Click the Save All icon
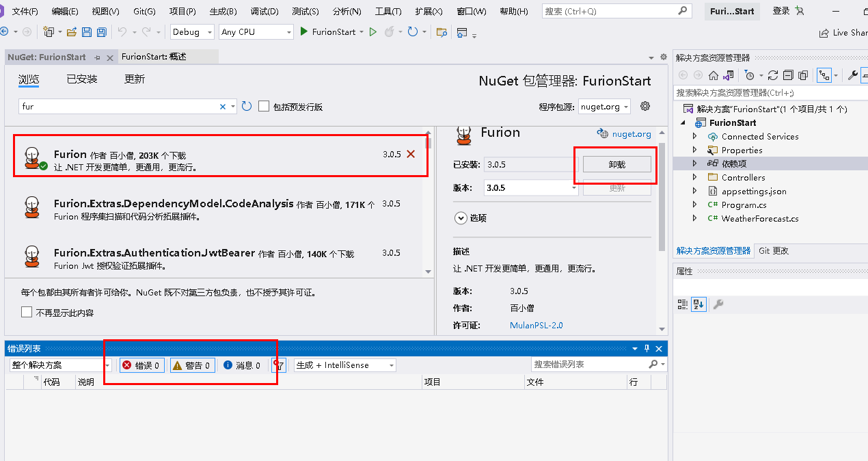 tap(101, 32)
